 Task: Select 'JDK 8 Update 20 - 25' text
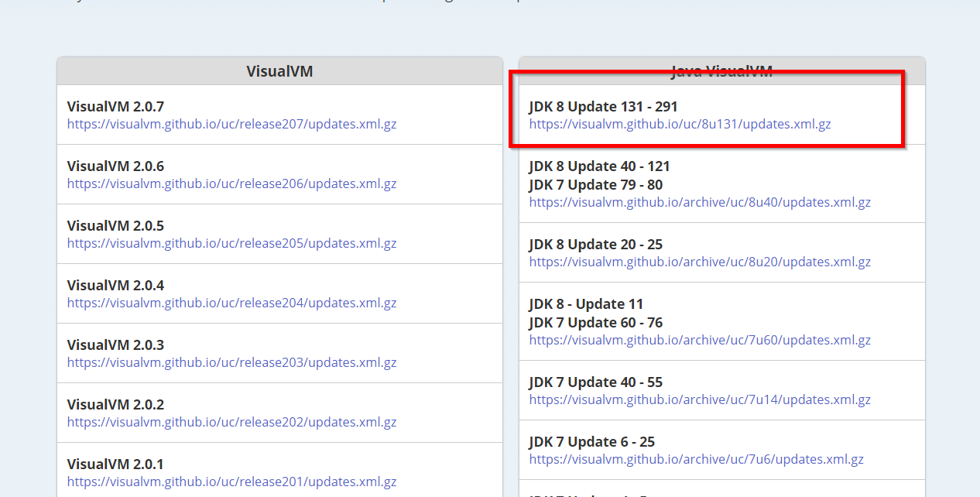(596, 244)
